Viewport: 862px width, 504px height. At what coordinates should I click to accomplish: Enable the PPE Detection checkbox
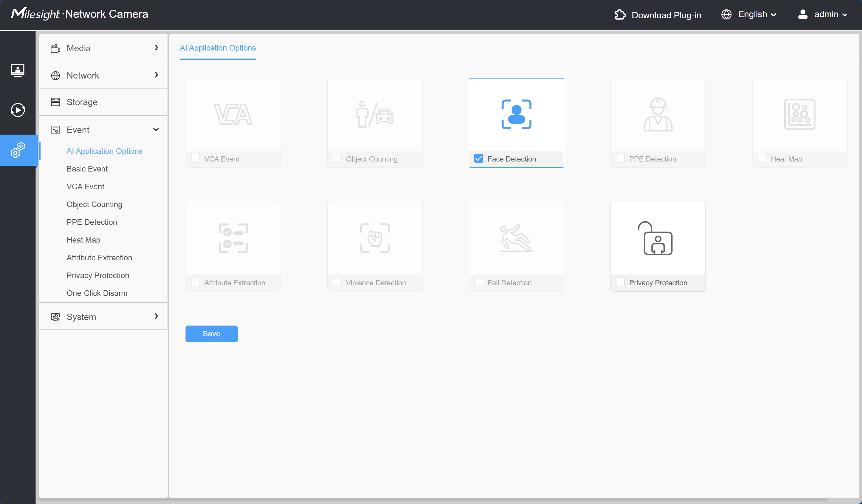pos(620,158)
